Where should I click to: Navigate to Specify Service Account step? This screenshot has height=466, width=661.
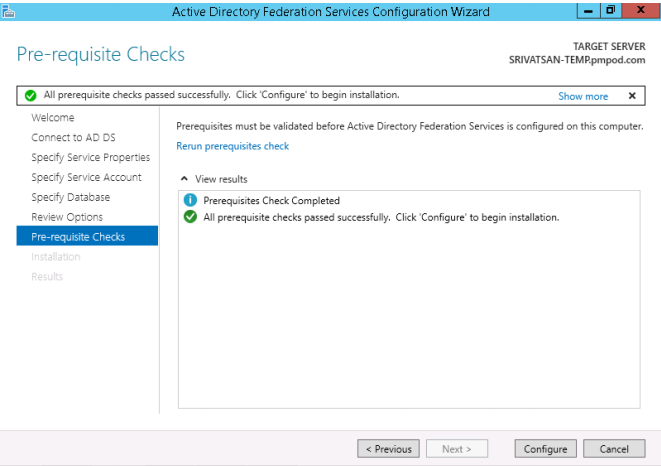pyautogui.click(x=86, y=177)
